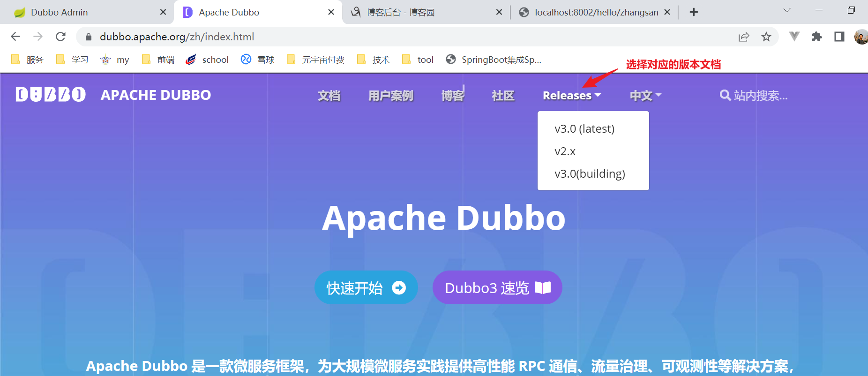Screen dimensions: 868x376
Task: Open the 元宇宙付费 bookmark folder
Action: pyautogui.click(x=315, y=60)
